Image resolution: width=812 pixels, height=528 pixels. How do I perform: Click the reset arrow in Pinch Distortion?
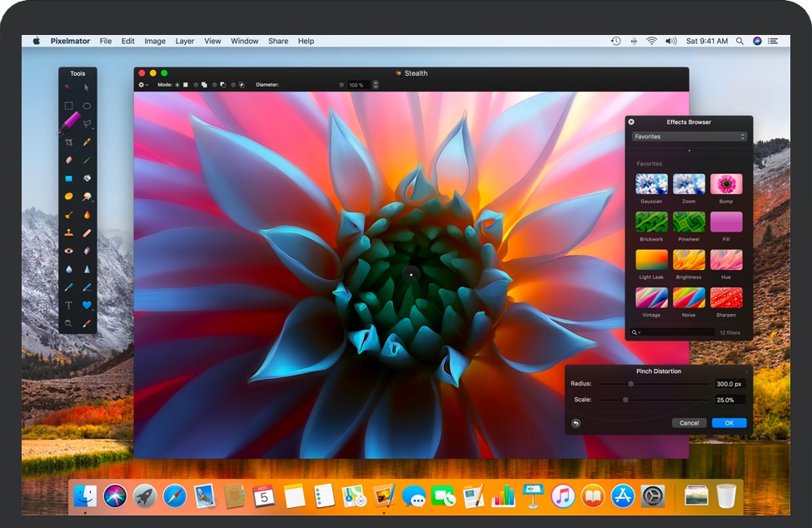575,423
